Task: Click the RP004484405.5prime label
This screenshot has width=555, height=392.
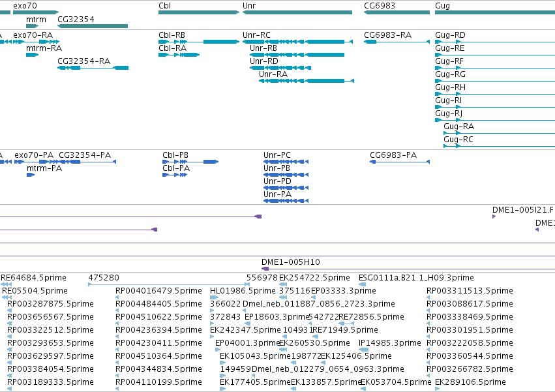Action: (x=158, y=304)
